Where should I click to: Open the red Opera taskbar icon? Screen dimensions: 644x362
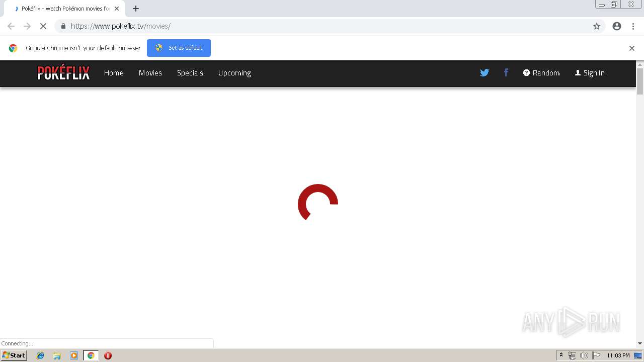pos(108,355)
